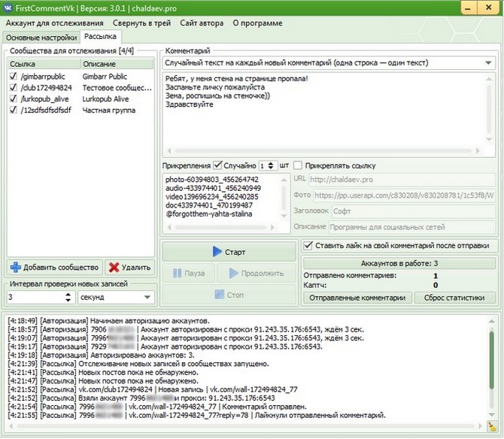Click the log panel horizontal scrollbar
This screenshot has height=439, width=504.
[246, 426]
